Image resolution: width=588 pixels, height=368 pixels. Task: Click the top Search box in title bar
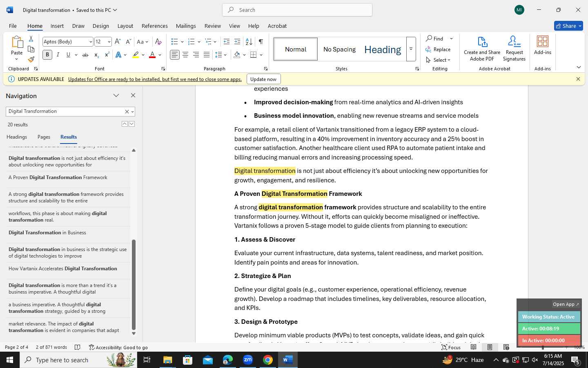tap(297, 10)
